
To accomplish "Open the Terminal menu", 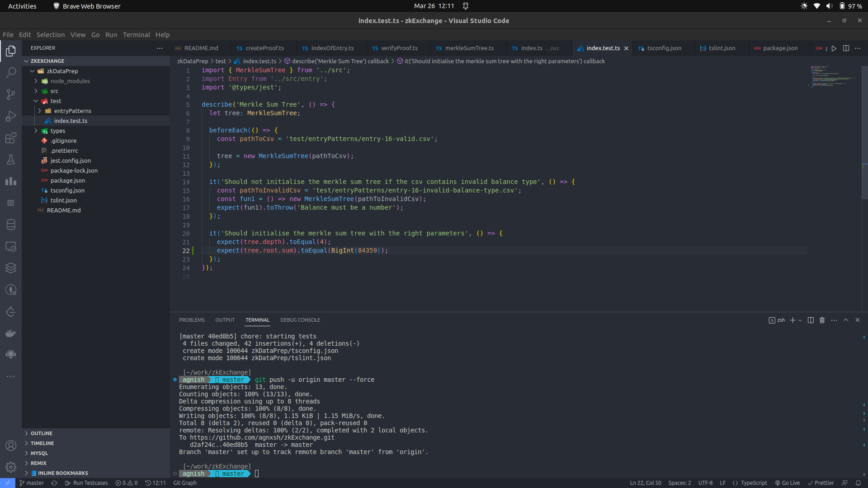I will 136,35.
